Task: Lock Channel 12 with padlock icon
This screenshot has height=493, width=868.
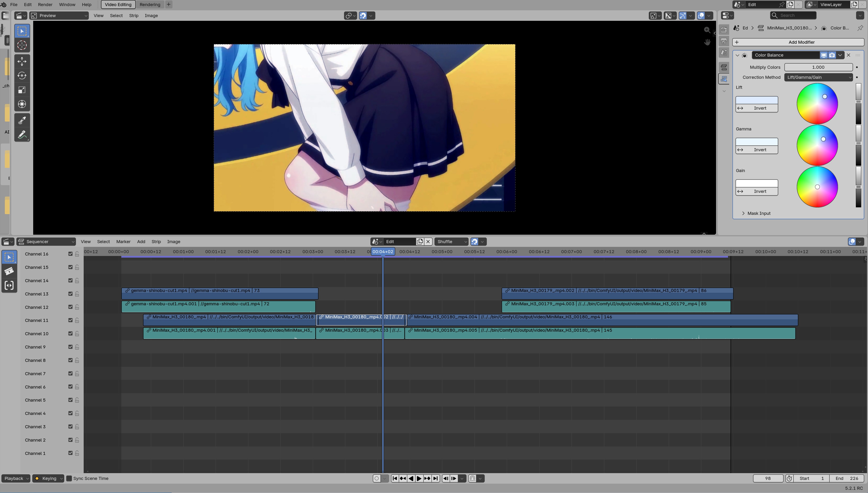Action: pos(77,307)
